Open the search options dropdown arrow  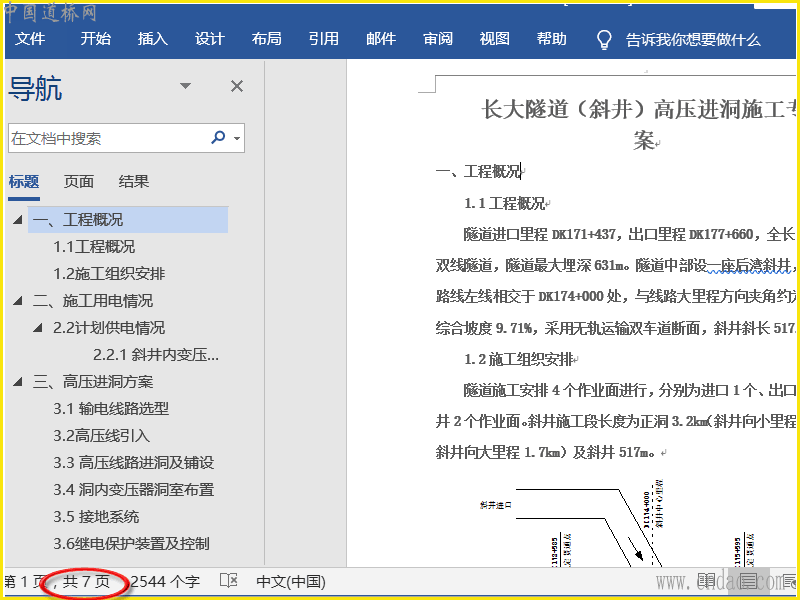(x=237, y=138)
